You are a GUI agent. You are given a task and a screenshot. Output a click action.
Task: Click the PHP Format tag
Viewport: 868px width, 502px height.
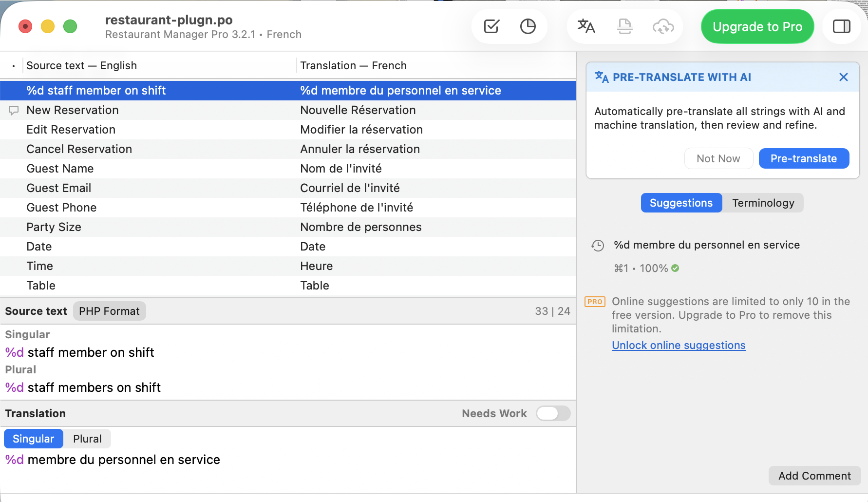click(109, 311)
